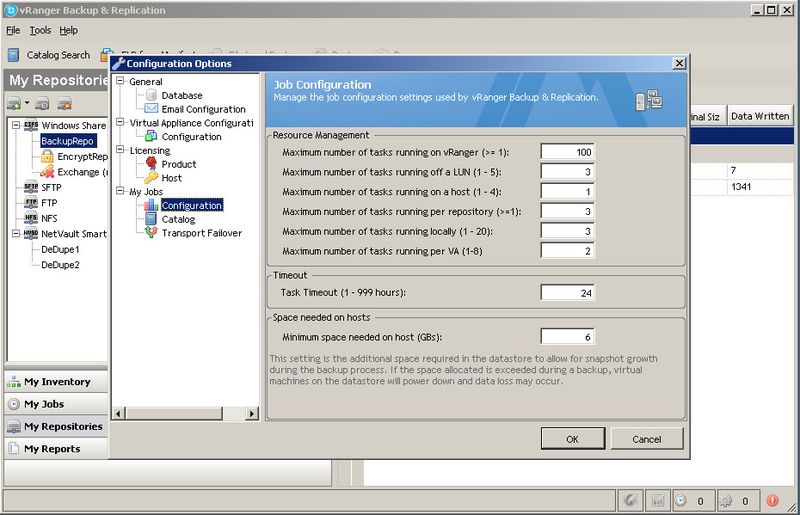Edit max tasks running locally field

[567, 231]
